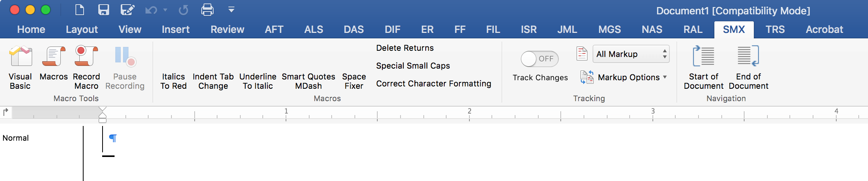Run the Smart Quotes MDash macro
Viewport: 868px width, 181px height.
[x=308, y=81]
